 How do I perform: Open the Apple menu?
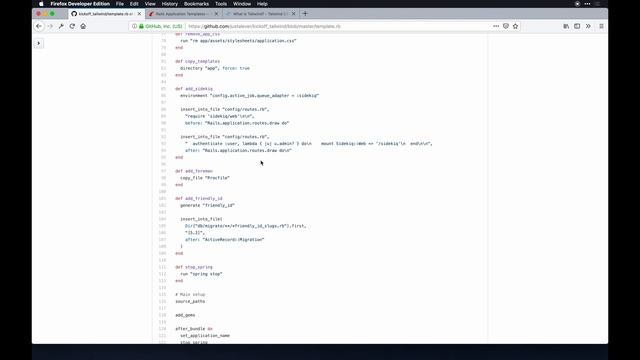coord(41,4)
